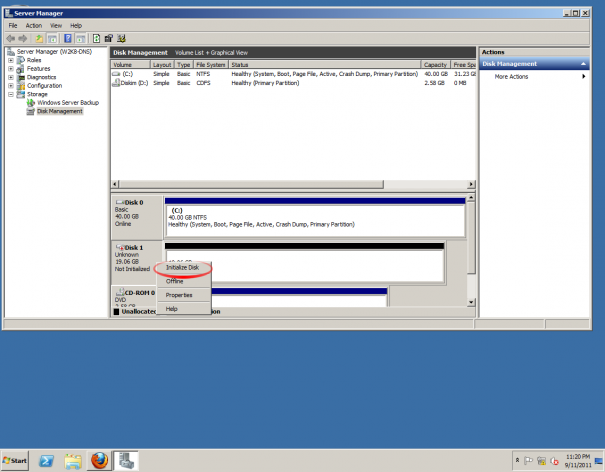Click the Refresh toolbar icon
The width and height of the screenshot is (605, 472).
(x=96, y=38)
